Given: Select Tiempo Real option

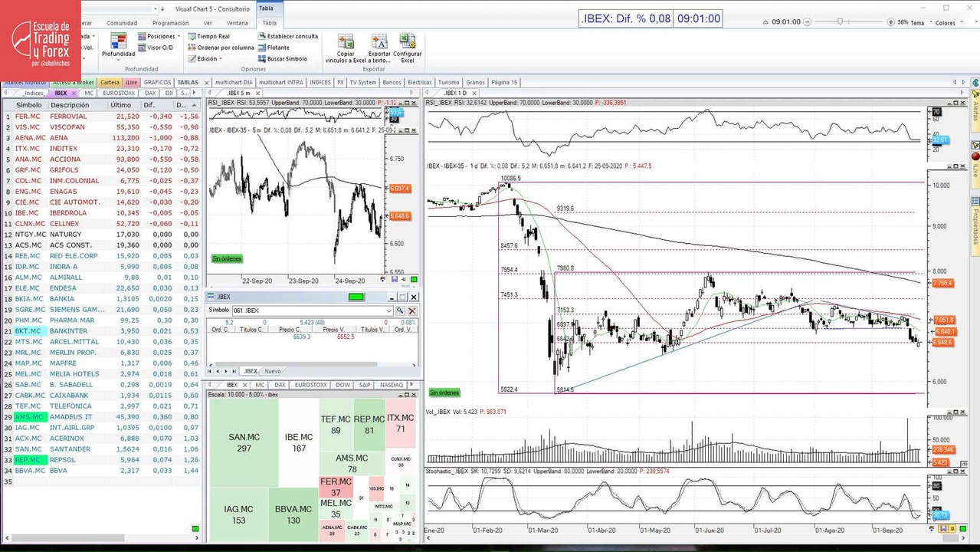Looking at the screenshot, I should (x=208, y=36).
